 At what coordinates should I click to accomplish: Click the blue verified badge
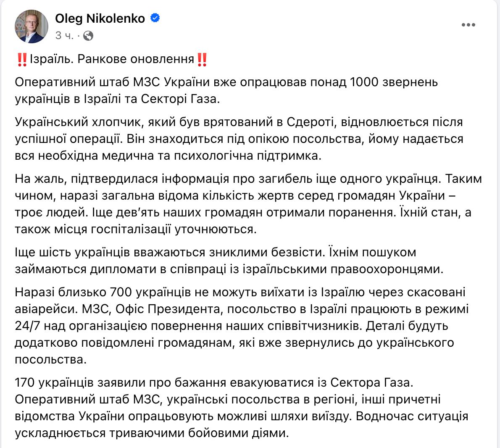point(155,18)
